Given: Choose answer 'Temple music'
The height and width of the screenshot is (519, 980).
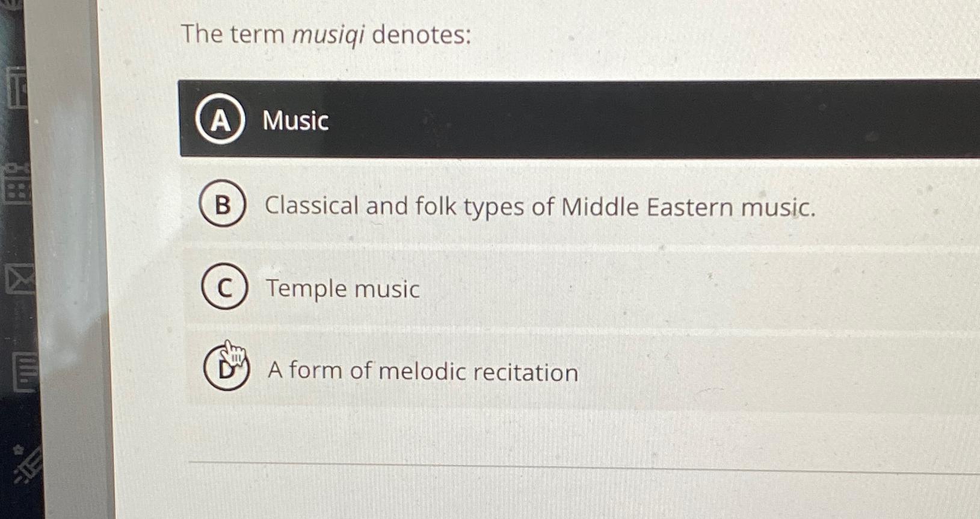Looking at the screenshot, I should pyautogui.click(x=343, y=290).
